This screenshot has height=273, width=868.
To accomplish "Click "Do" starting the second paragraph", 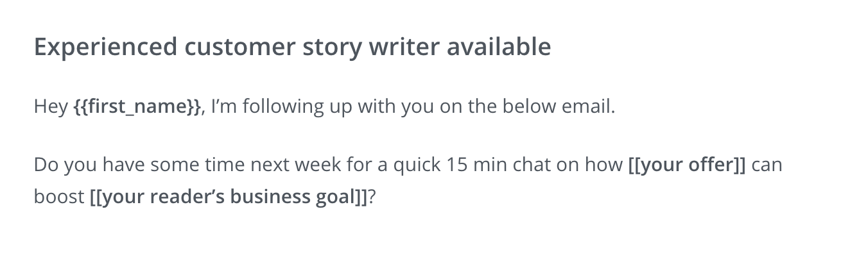I will pos(46,165).
